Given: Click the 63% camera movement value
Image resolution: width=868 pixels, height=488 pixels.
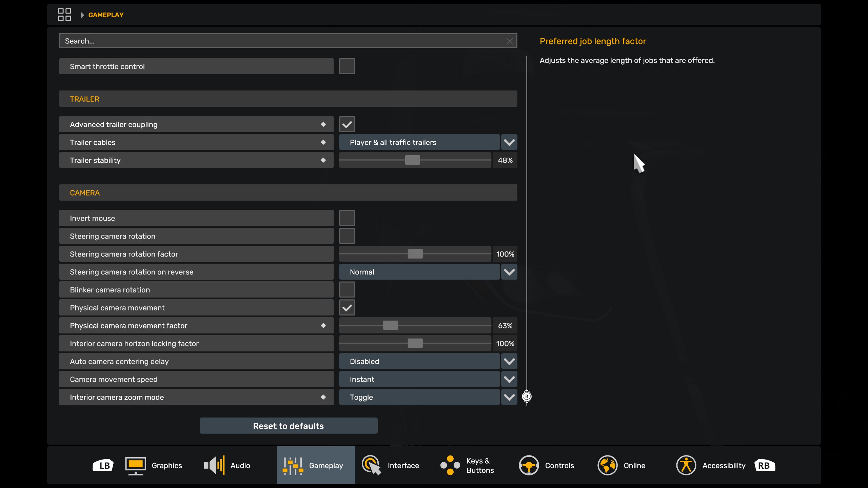Looking at the screenshot, I should coord(505,325).
